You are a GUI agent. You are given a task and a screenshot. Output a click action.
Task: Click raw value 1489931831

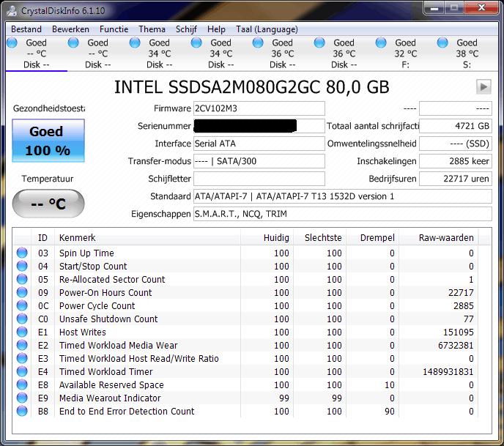click(448, 372)
